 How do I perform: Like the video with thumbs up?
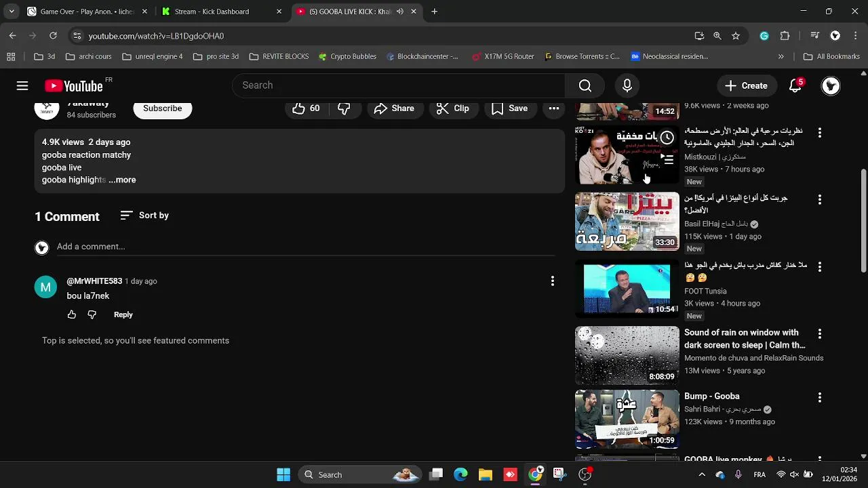(x=306, y=108)
